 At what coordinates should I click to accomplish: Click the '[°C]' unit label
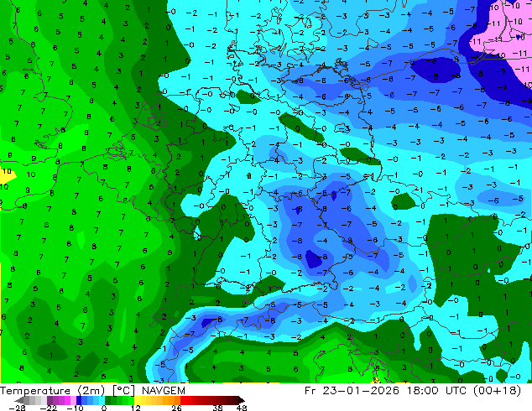point(124,391)
